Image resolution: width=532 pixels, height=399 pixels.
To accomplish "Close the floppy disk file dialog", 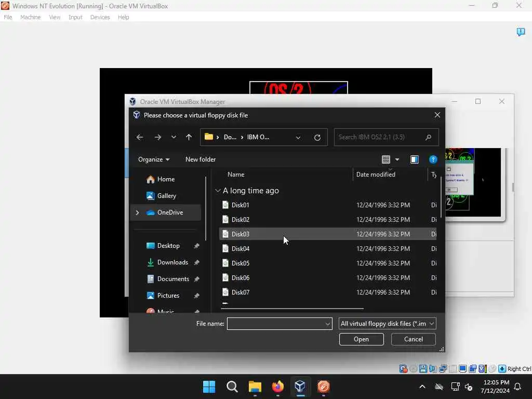I will [x=437, y=115].
